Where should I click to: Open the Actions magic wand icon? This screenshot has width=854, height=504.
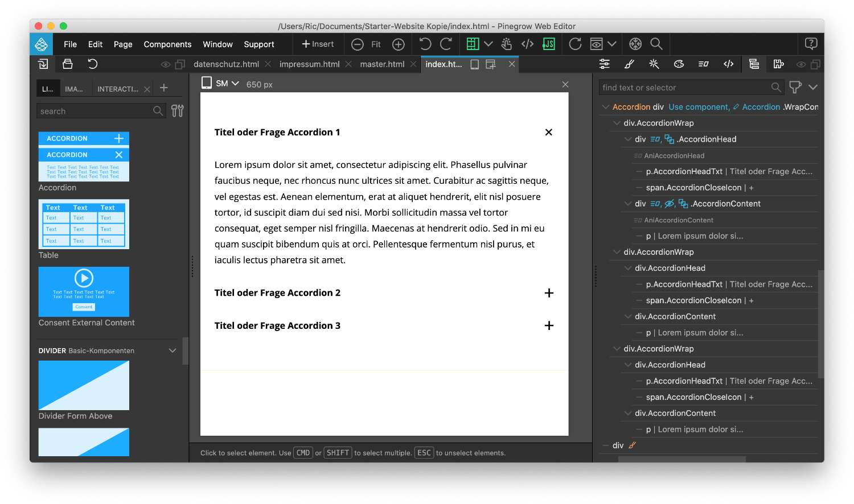[654, 64]
